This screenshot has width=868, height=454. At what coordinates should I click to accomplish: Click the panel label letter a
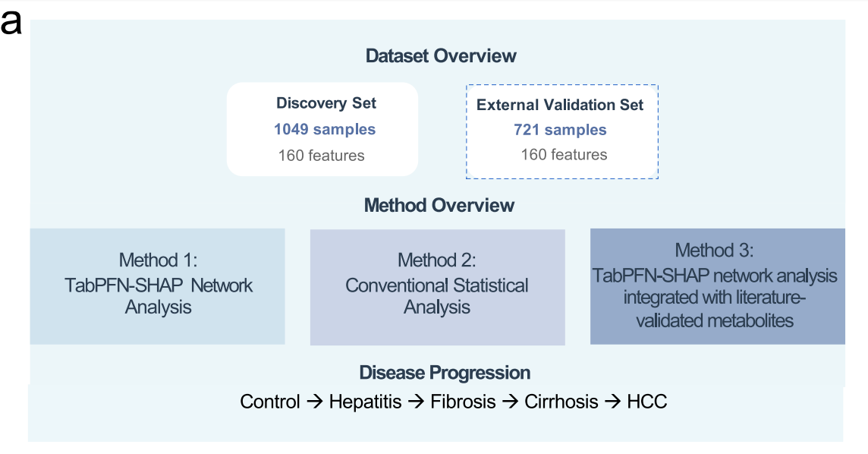11,24
